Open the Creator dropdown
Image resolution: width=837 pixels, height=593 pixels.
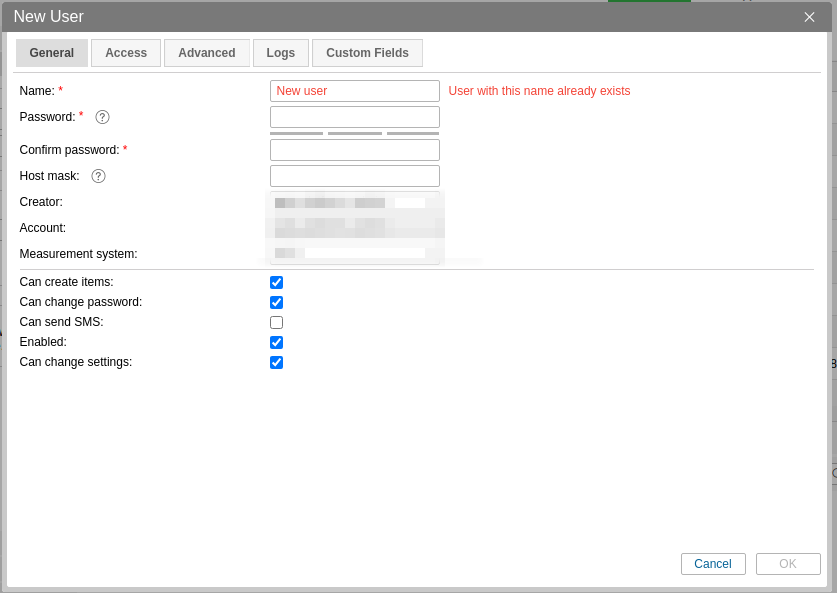pos(354,202)
